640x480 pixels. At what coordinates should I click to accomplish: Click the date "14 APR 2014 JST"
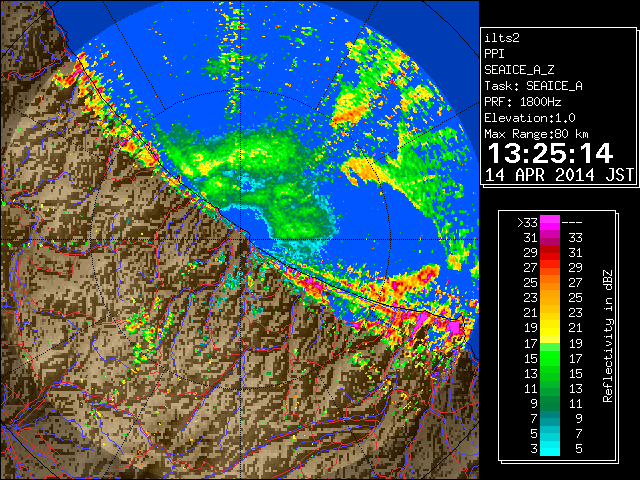pyautogui.click(x=559, y=175)
